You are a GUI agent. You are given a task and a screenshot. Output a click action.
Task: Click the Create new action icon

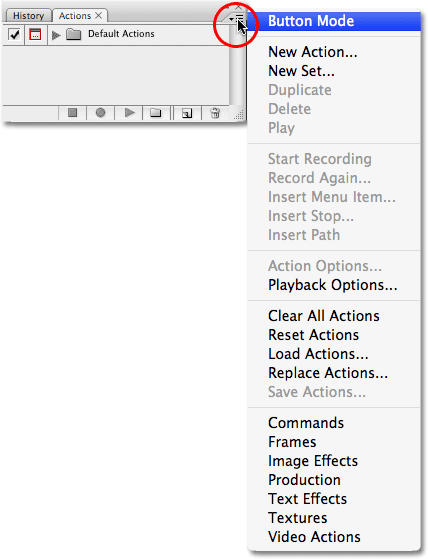(x=187, y=113)
